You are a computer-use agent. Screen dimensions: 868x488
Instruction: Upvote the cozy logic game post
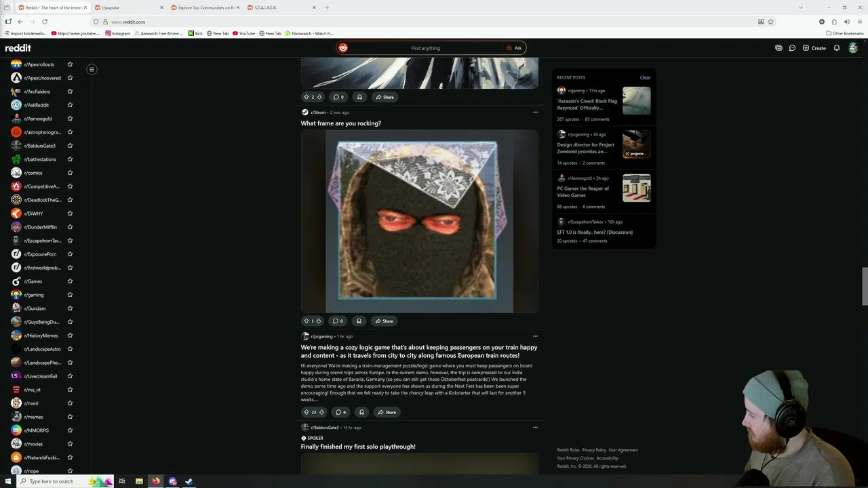click(x=307, y=412)
